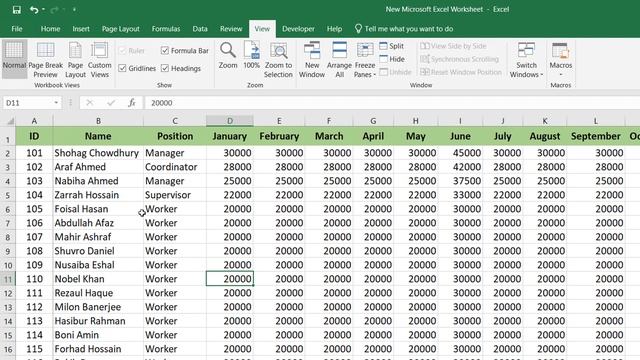The height and width of the screenshot is (360, 640).
Task: Switch to the Data tab
Action: click(200, 29)
